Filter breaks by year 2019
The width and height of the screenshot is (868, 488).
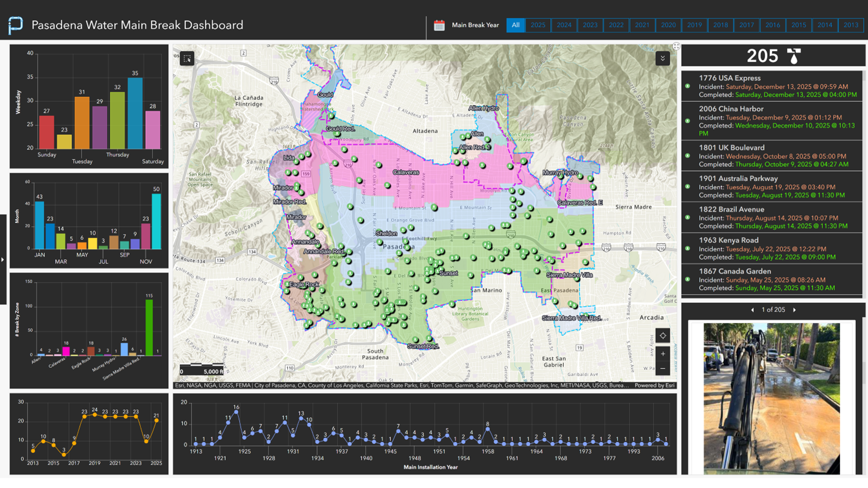click(694, 25)
